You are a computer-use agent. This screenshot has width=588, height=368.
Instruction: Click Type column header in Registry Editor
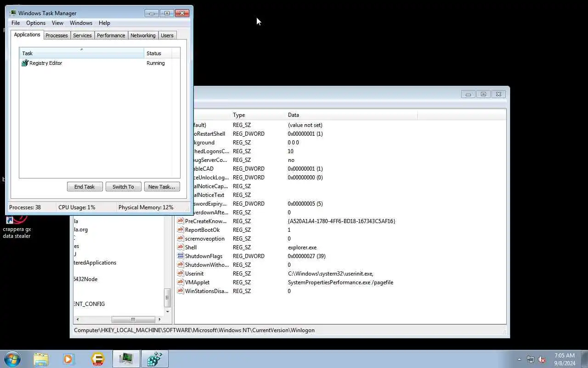(258, 115)
